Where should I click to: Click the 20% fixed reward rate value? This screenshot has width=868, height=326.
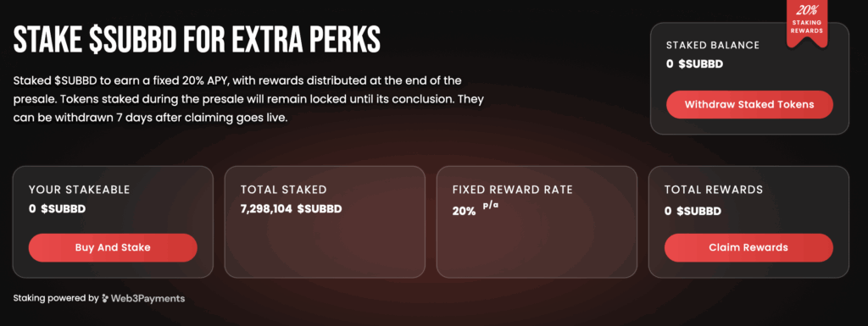[464, 211]
